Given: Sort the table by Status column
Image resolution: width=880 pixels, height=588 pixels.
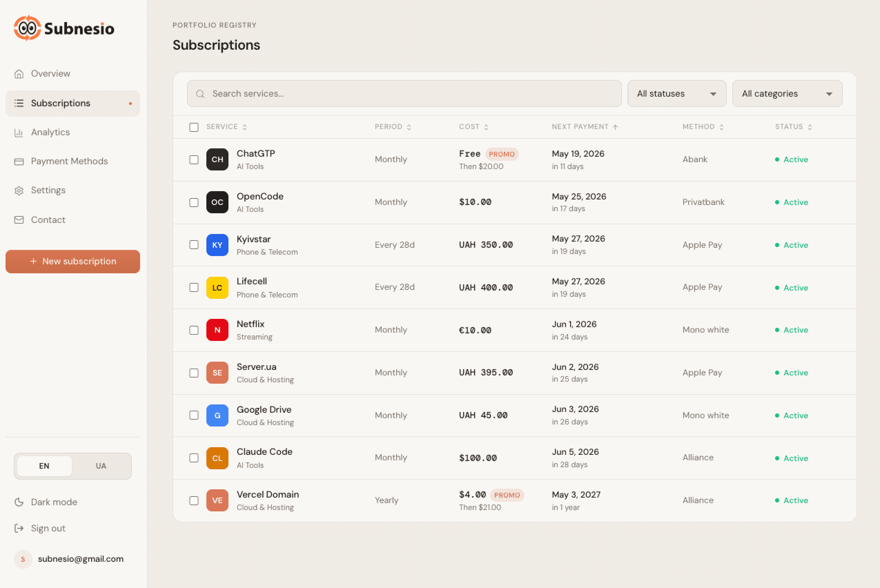Looking at the screenshot, I should 793,127.
